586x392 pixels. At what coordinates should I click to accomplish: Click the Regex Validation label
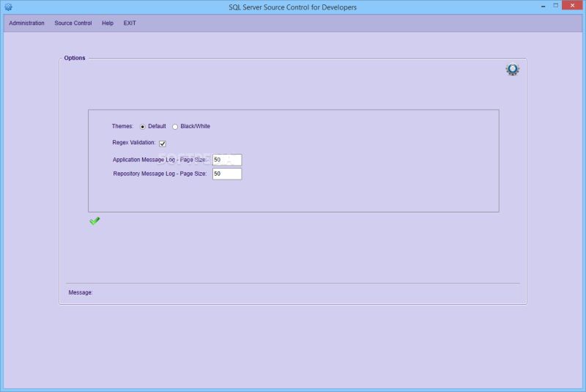(134, 142)
